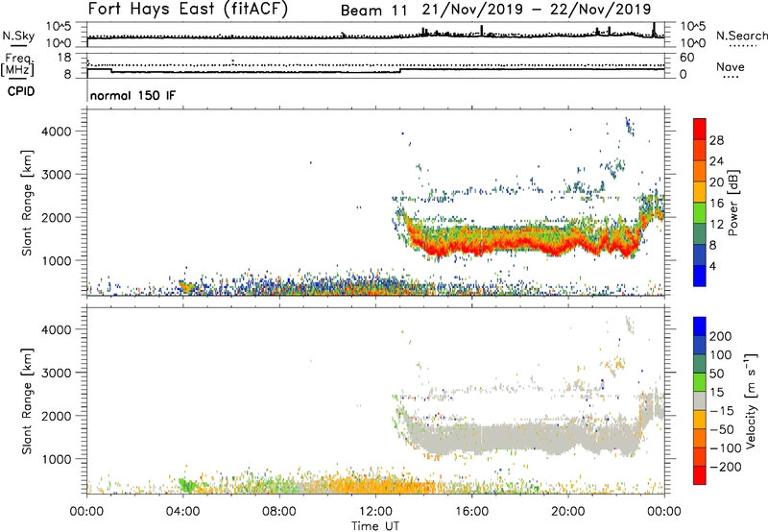Click the 'Freq. [MHz]' axis label

pyautogui.click(x=18, y=65)
